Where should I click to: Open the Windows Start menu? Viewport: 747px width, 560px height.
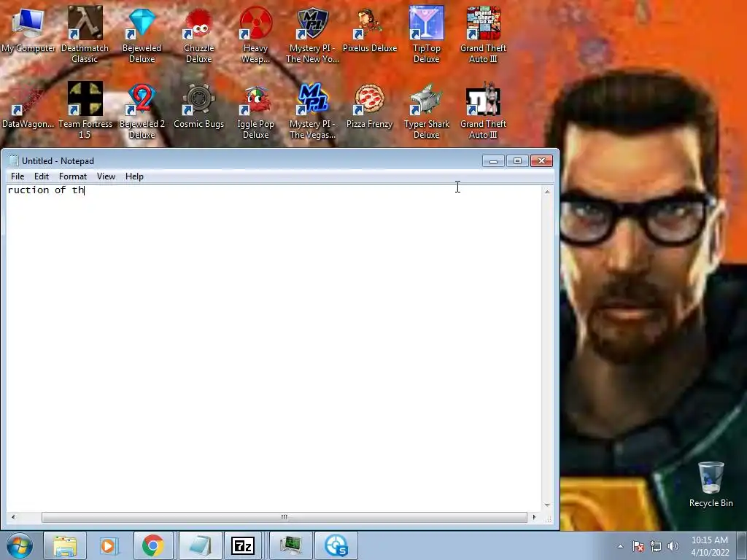coord(20,545)
